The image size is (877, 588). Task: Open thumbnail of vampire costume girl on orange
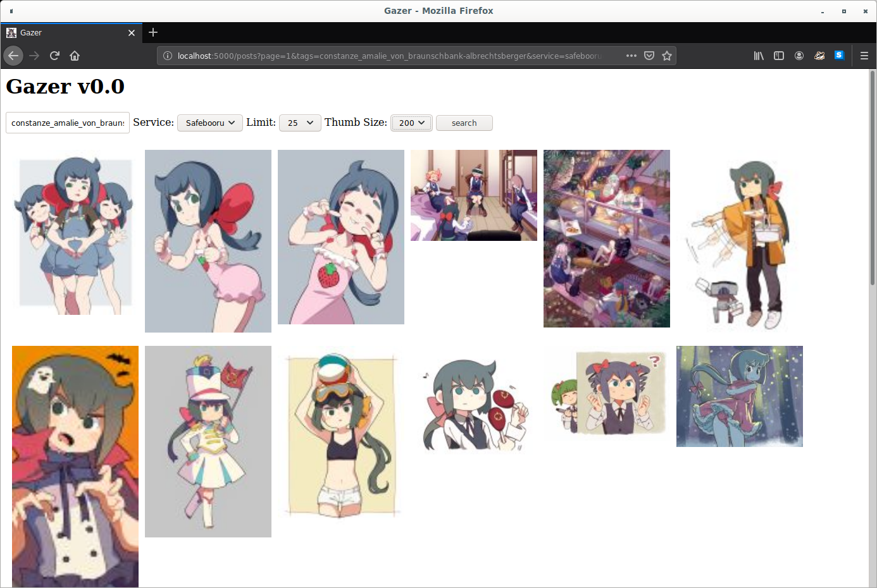(75, 467)
